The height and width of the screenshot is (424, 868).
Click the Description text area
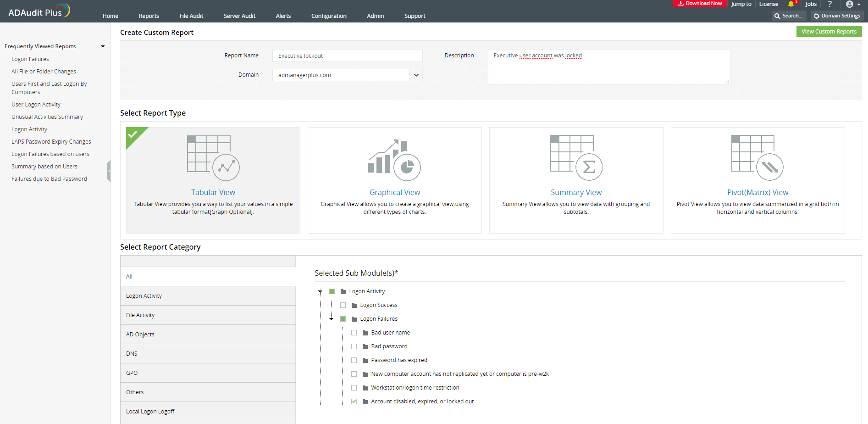(609, 67)
